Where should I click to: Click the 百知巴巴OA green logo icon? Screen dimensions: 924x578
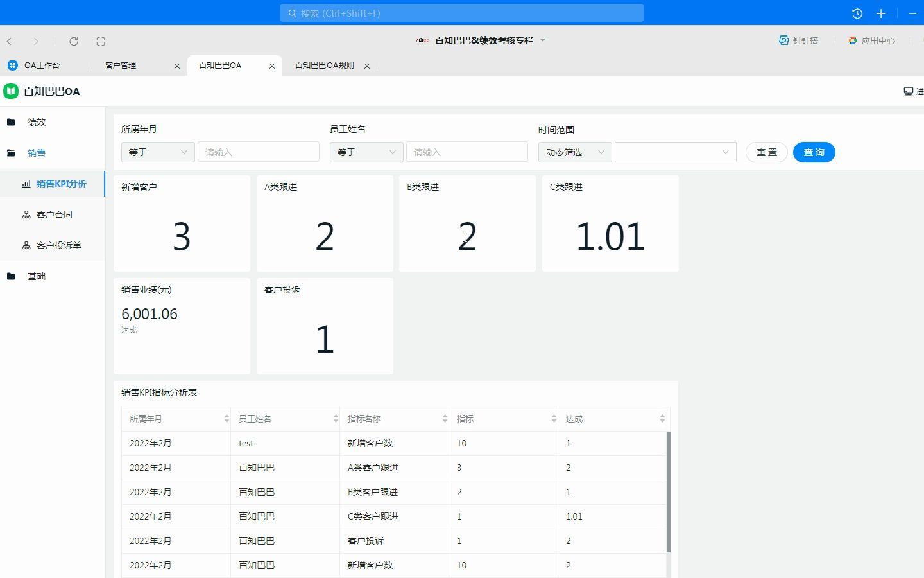click(11, 91)
